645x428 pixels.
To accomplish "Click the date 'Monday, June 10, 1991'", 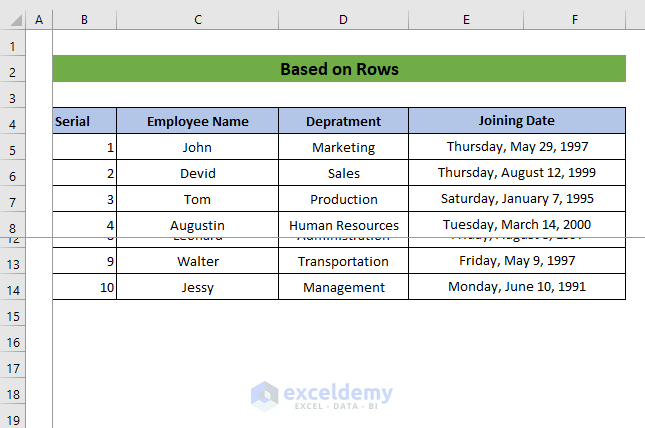I will (516, 287).
